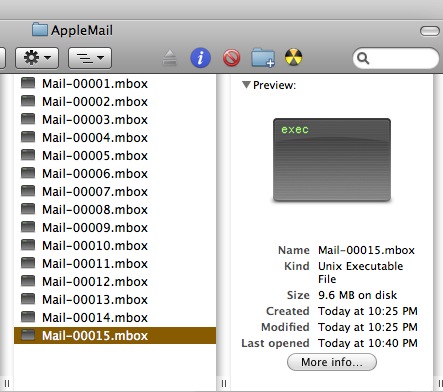Click the Last opened time 10:40 PM

393,343
